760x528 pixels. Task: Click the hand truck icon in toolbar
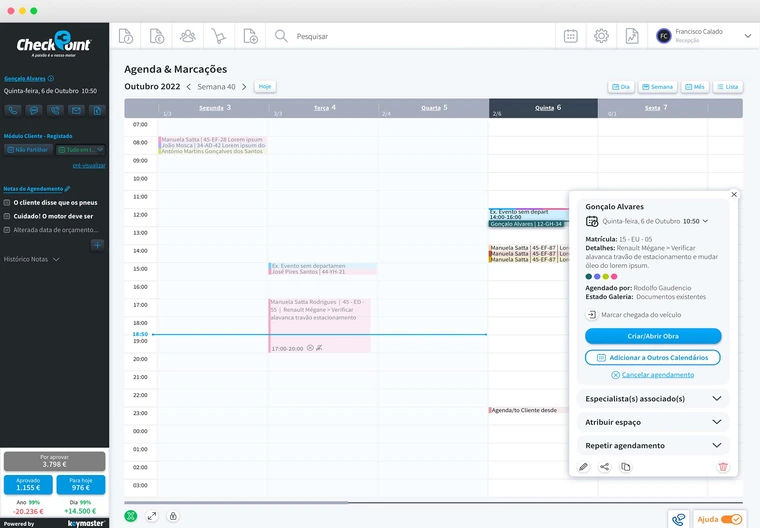tap(218, 36)
